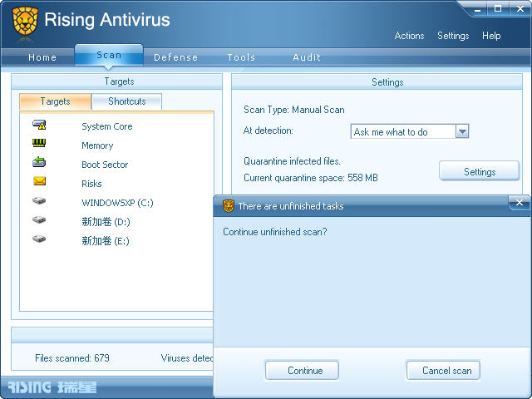Minimize the Rising Antivirus window
Screen dimensions: 532x399
click(x=478, y=9)
